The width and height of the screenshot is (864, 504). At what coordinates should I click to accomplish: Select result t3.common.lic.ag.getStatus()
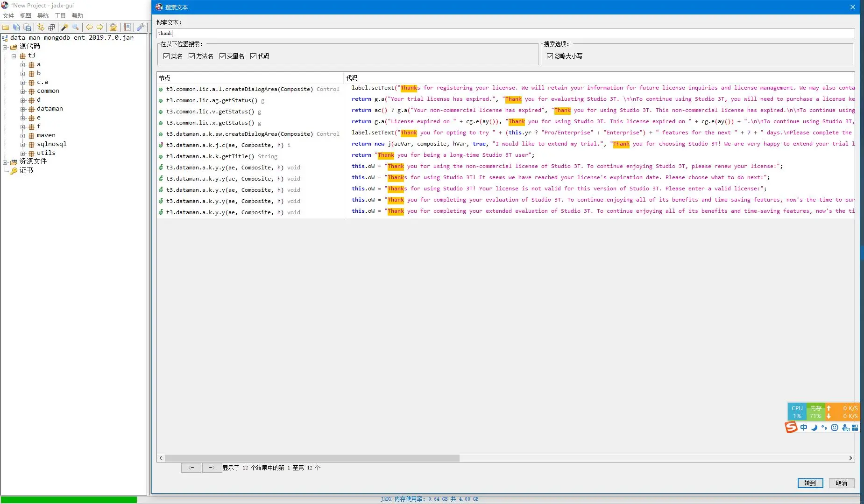[250, 100]
